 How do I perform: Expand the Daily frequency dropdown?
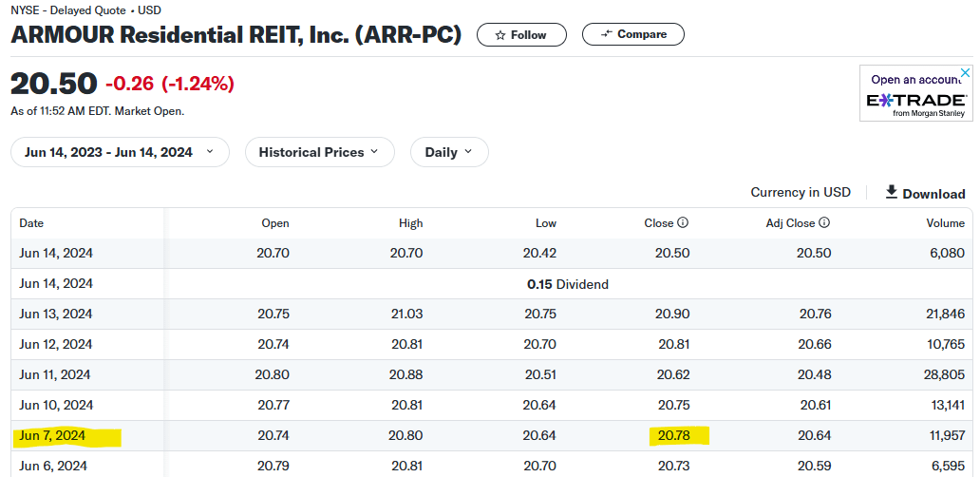tap(449, 152)
